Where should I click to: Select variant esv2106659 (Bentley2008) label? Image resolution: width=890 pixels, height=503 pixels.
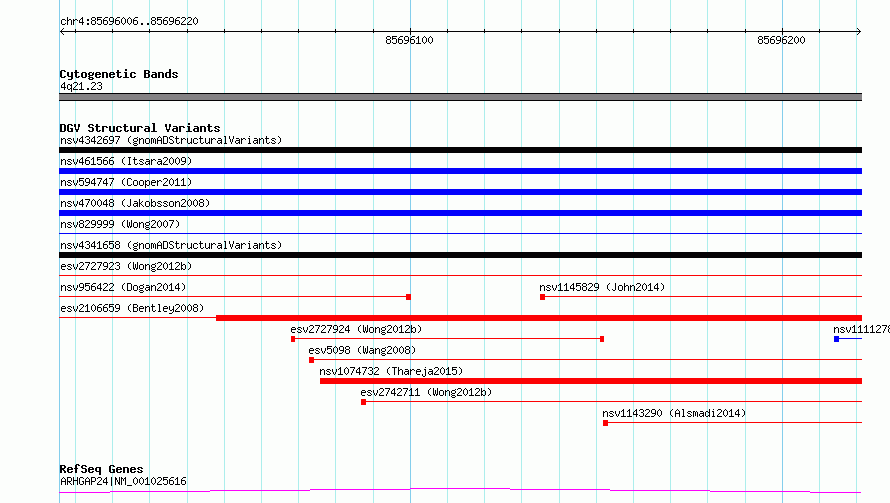point(132,308)
